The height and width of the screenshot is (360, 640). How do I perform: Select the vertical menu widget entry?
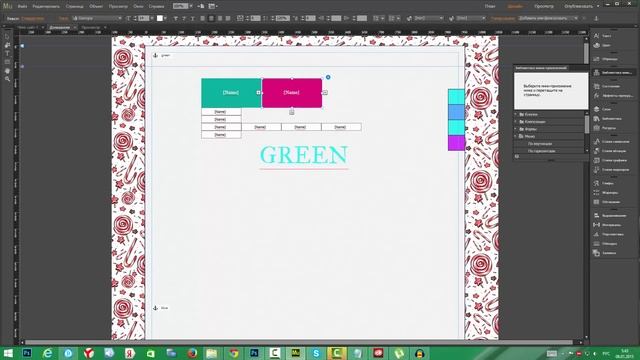540,144
